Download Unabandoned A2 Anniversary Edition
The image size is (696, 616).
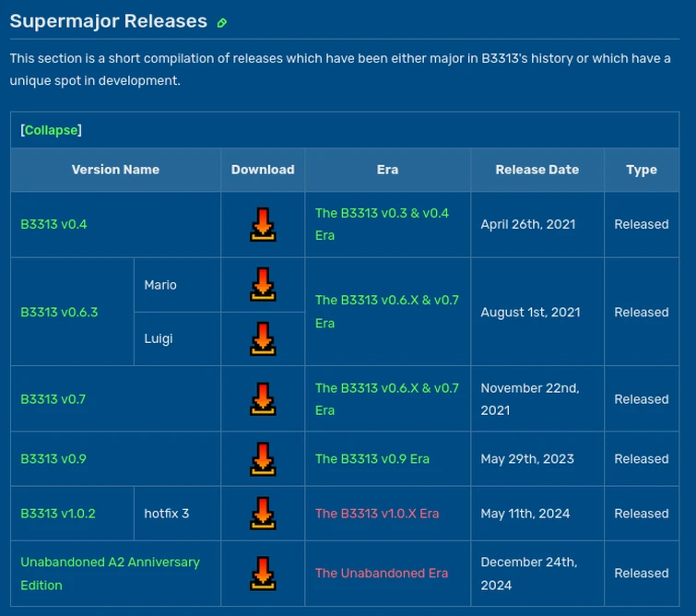point(263,574)
